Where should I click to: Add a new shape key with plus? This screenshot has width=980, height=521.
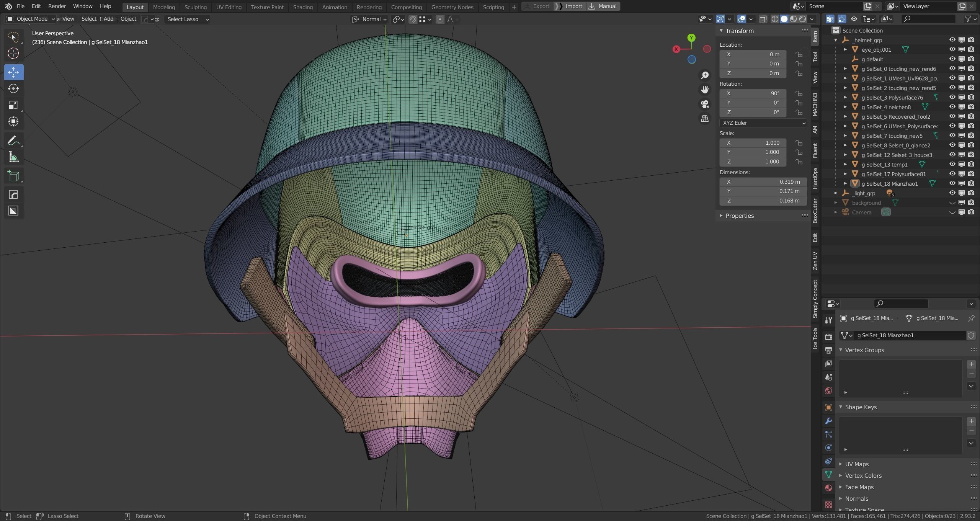coord(971,421)
